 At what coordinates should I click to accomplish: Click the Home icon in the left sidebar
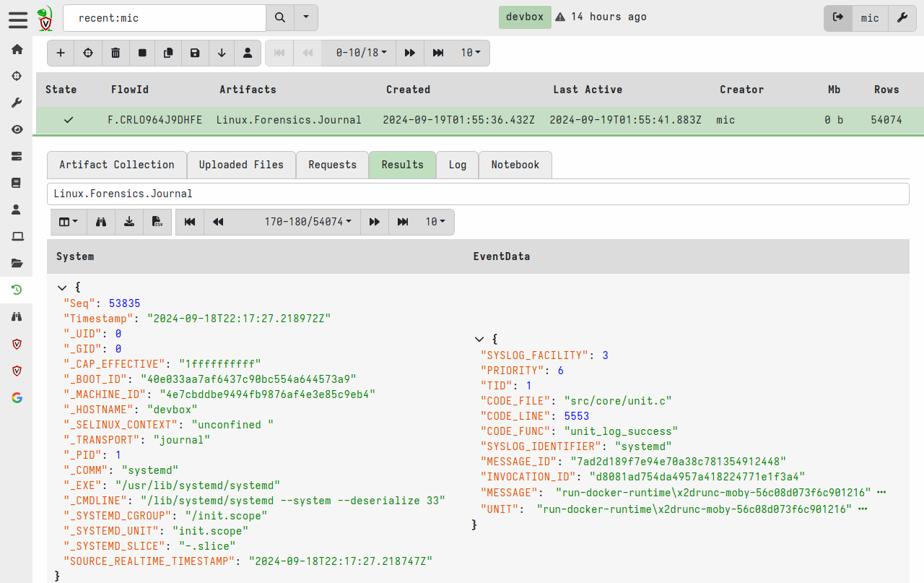17,49
